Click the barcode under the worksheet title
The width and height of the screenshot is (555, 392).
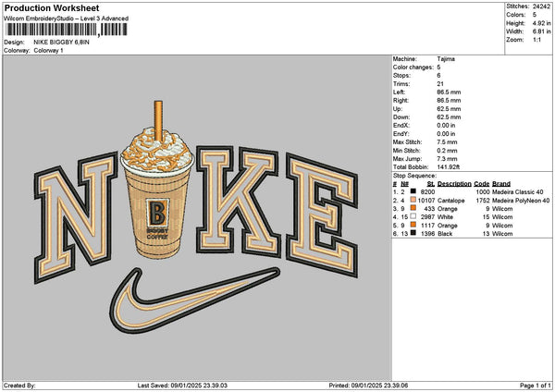pyautogui.click(x=67, y=30)
